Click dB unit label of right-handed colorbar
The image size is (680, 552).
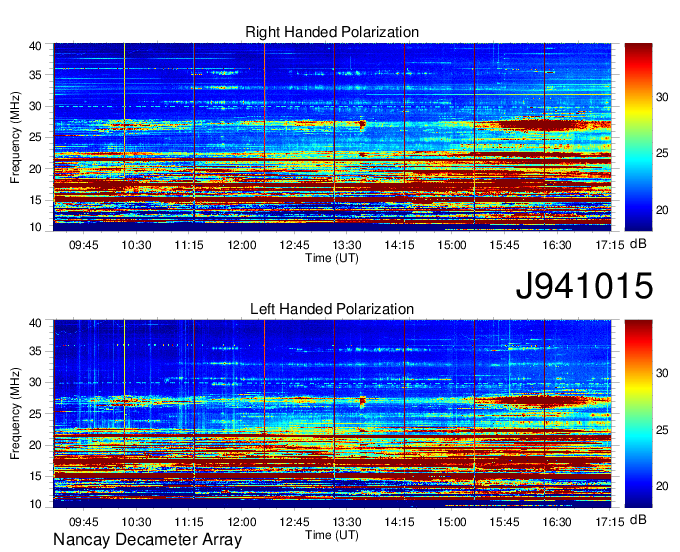click(x=638, y=244)
